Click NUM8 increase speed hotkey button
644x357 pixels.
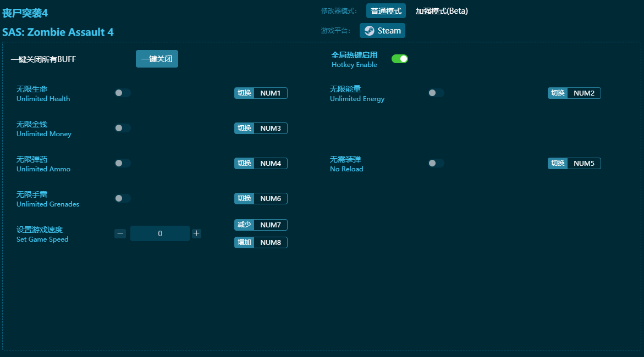point(270,243)
